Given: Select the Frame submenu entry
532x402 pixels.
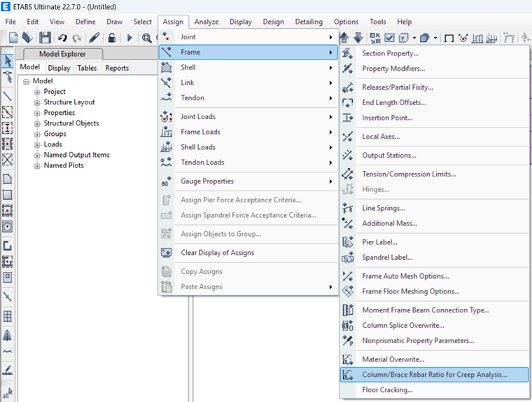Looking at the screenshot, I should tap(248, 53).
